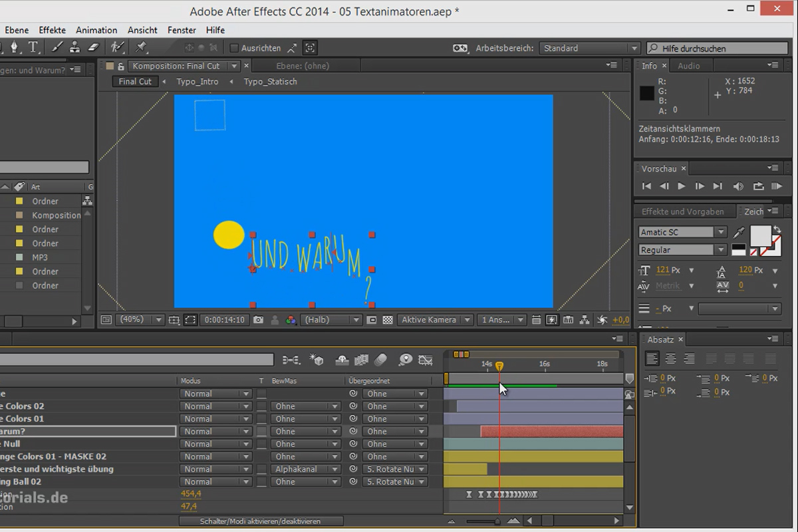Image resolution: width=798 pixels, height=532 pixels.
Task: Enable the Ausrichten checkbox
Action: coord(234,48)
